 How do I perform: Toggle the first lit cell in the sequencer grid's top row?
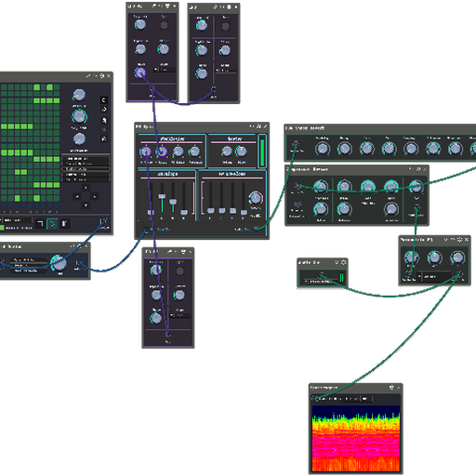36,87
